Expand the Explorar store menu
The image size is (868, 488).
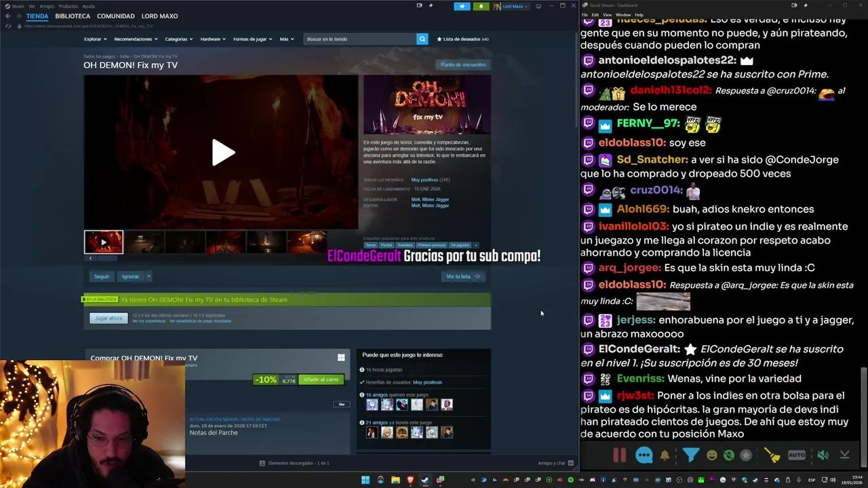(94, 39)
